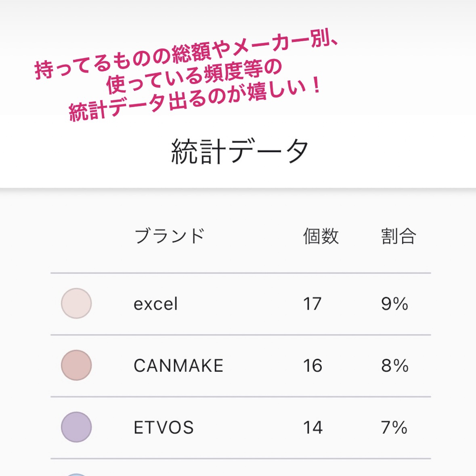This screenshot has width=476, height=476.
Task: Click the 7% ratio value
Action: coord(394,428)
